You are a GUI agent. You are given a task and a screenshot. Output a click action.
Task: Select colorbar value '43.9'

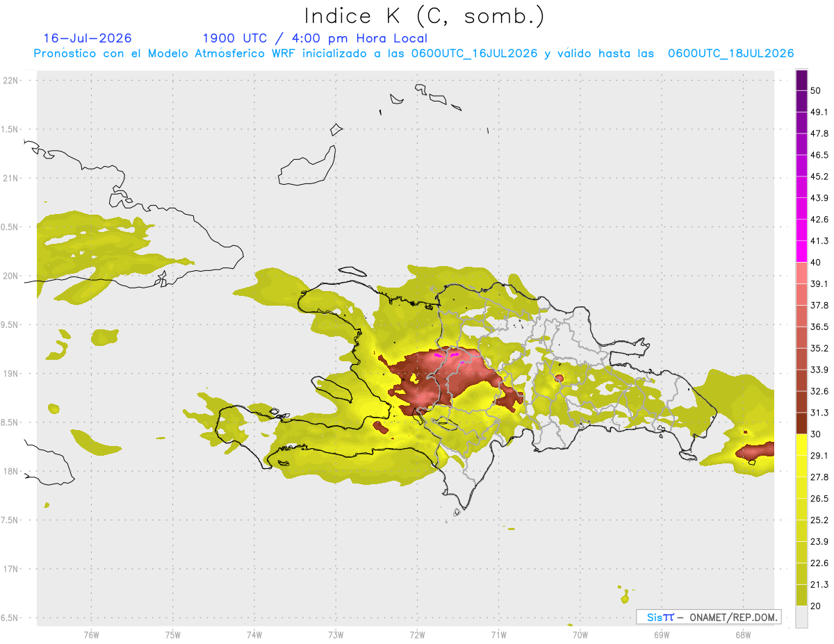(x=819, y=198)
